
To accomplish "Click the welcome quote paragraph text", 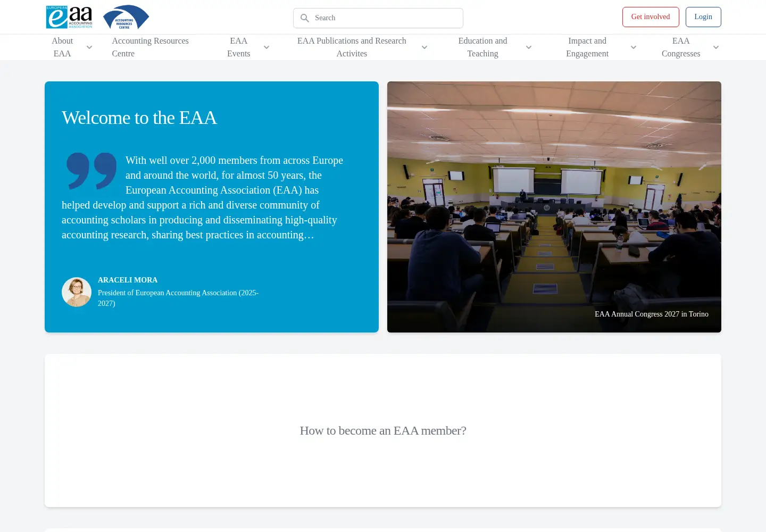I will click(x=203, y=197).
